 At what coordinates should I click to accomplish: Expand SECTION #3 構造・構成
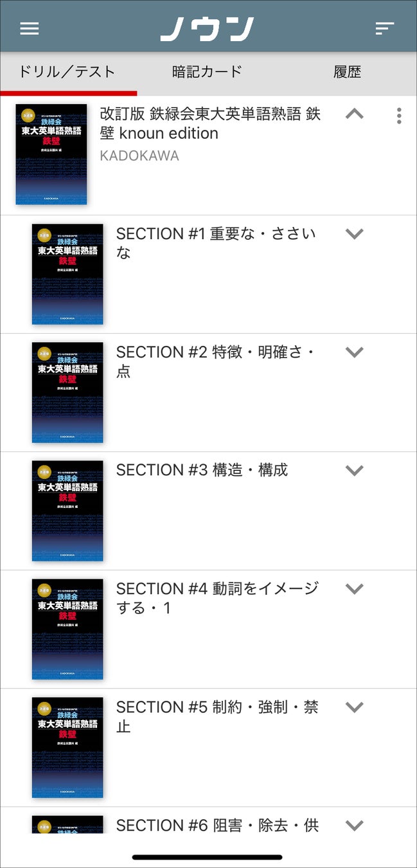(x=355, y=470)
